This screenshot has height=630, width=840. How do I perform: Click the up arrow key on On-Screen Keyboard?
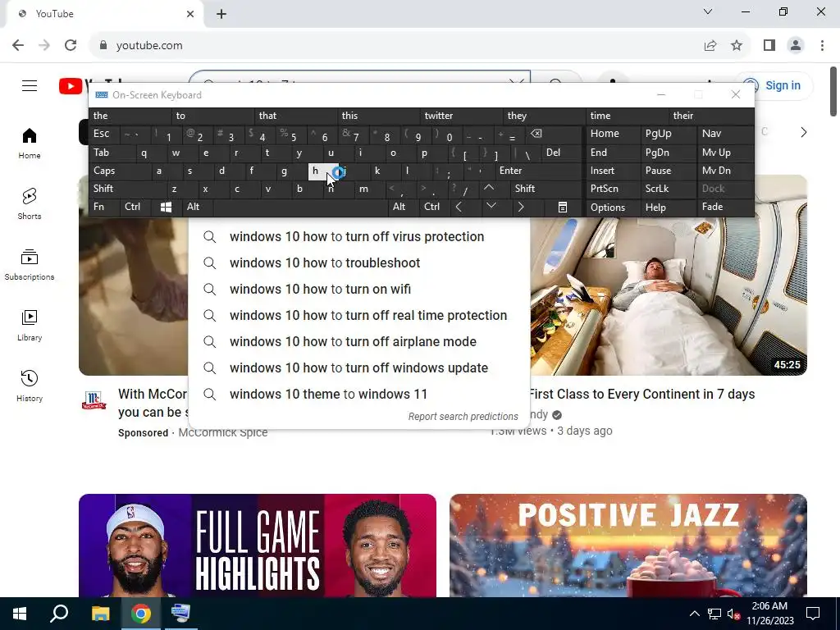click(x=489, y=189)
